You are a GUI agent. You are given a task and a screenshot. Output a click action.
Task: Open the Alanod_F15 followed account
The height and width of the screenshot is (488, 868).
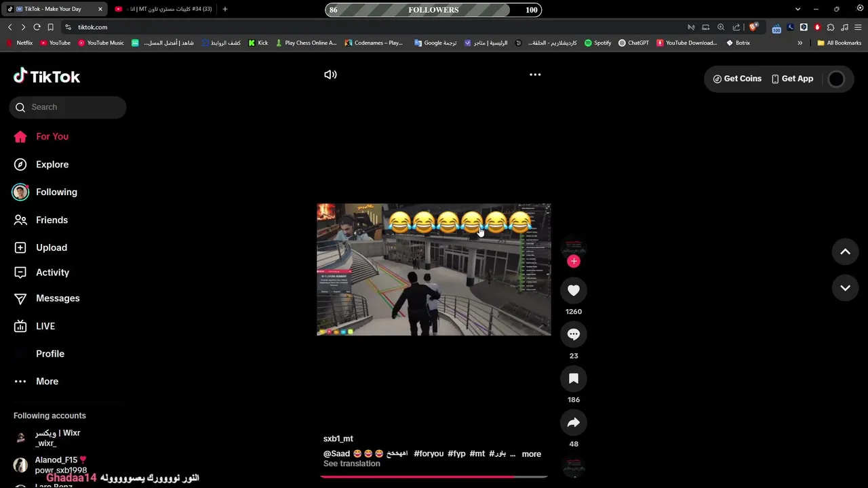[x=61, y=465]
